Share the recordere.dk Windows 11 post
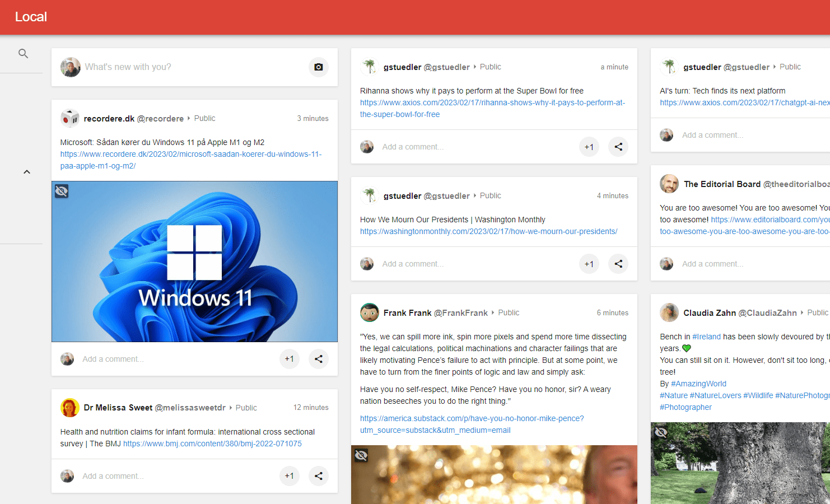 [x=318, y=359]
